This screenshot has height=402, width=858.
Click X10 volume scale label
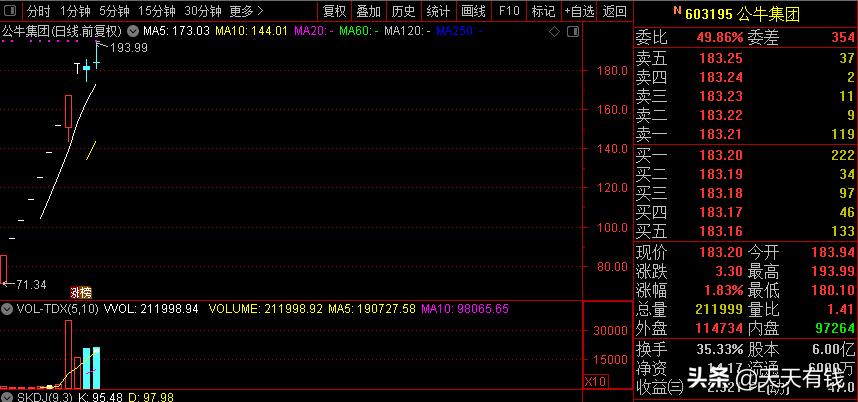(594, 381)
